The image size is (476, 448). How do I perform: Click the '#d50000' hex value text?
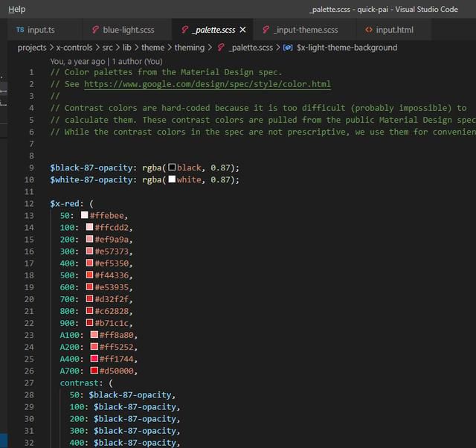tap(117, 371)
